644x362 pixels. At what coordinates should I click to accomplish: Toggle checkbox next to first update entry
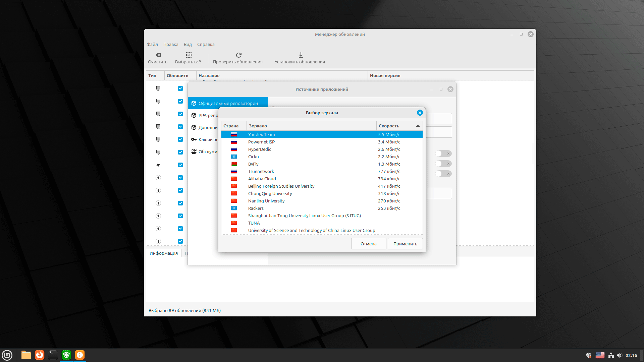click(x=180, y=88)
